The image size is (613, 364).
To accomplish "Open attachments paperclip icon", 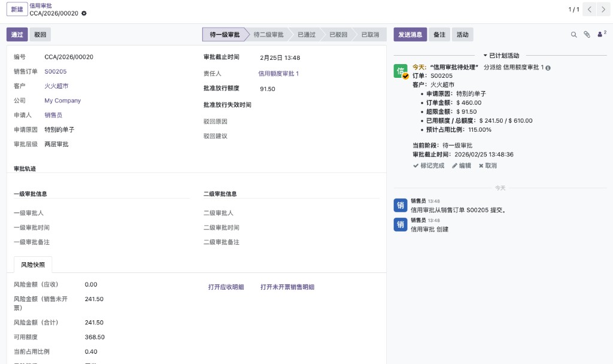I will [587, 34].
